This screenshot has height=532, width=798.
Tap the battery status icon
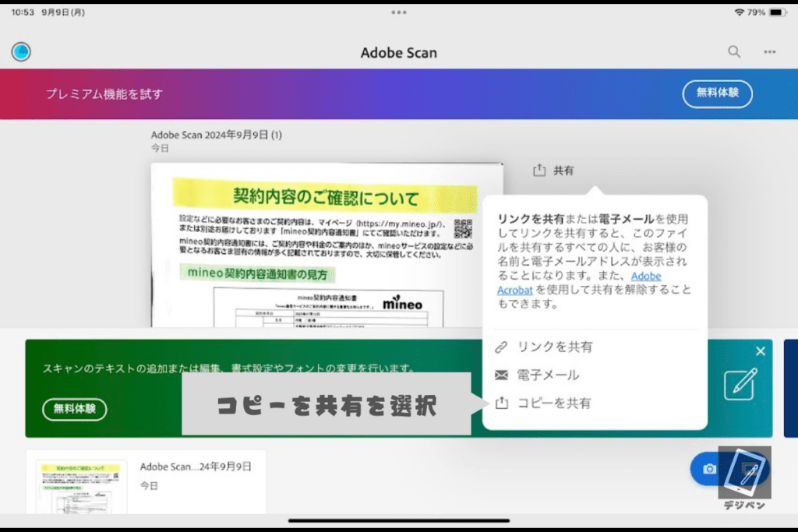(778, 12)
